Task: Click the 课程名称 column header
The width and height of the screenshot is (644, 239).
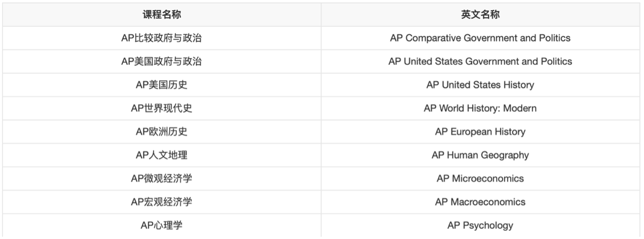Action: point(162,15)
